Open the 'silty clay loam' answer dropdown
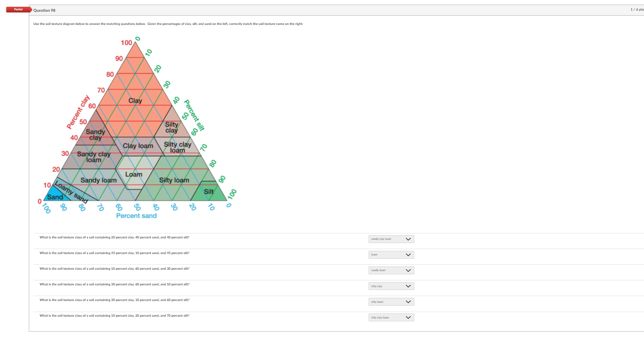 click(x=391, y=317)
